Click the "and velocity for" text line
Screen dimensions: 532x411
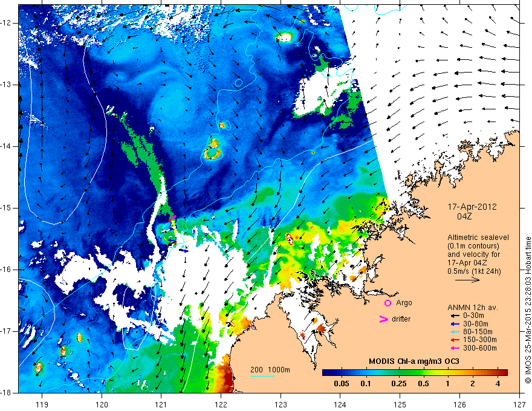coord(473,254)
